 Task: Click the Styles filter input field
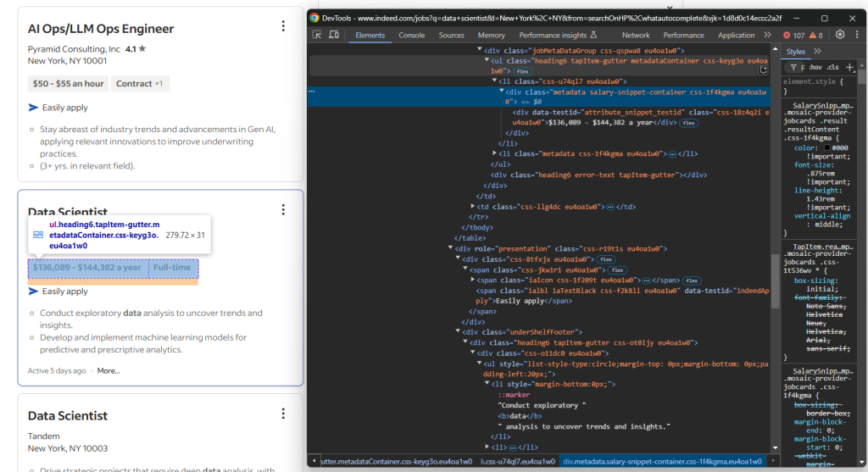click(x=799, y=68)
